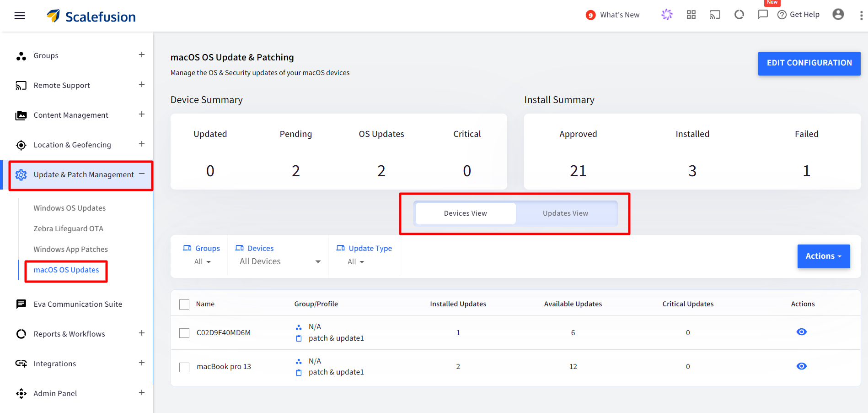Expand the Location & Geofencing section
Screen dimensions: 868x413
point(142,144)
